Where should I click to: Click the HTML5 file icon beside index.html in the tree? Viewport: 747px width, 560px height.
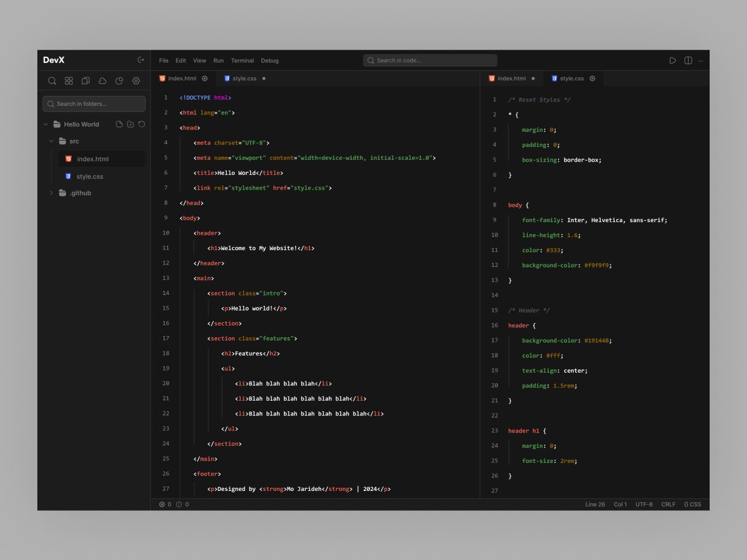68,159
